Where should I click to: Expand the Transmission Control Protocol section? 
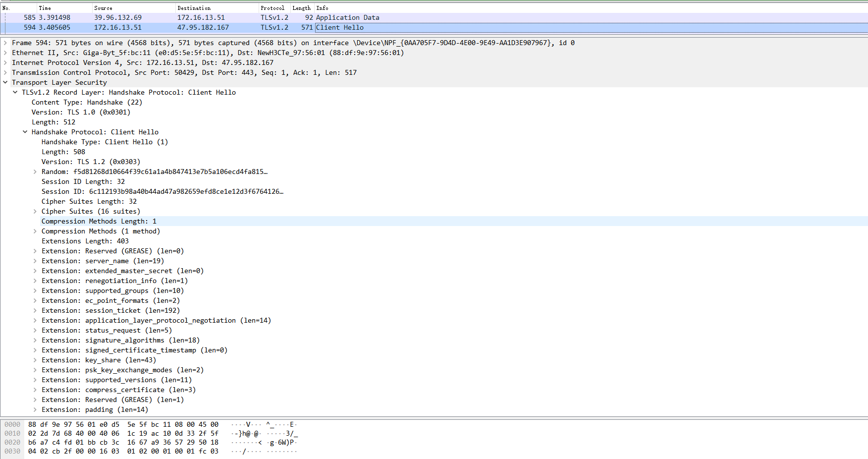(5, 73)
